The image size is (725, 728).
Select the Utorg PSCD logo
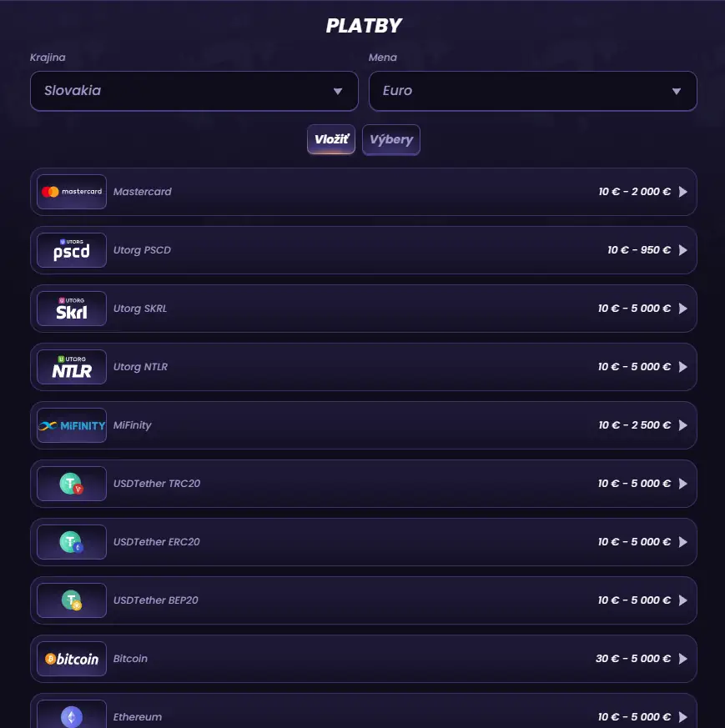[x=72, y=250]
